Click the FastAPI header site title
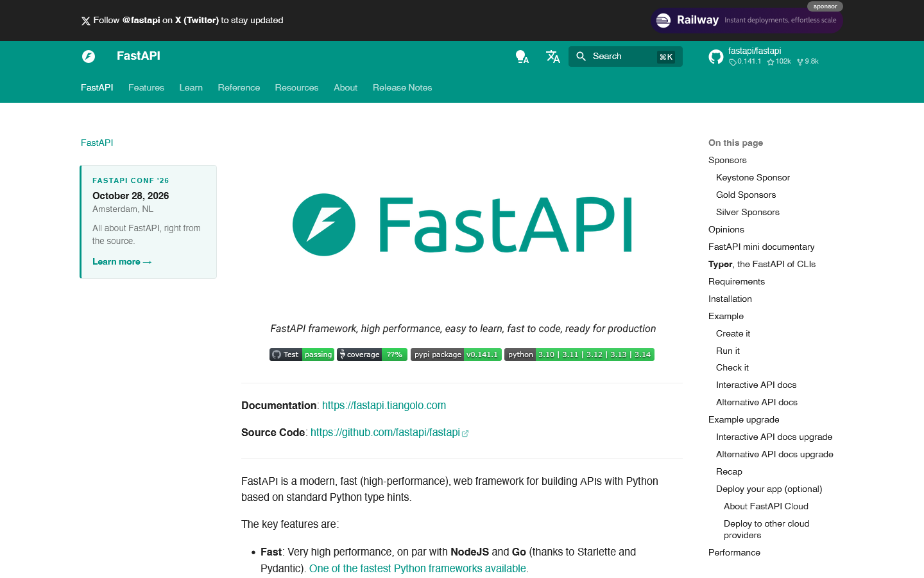The image size is (924, 578). (x=139, y=56)
